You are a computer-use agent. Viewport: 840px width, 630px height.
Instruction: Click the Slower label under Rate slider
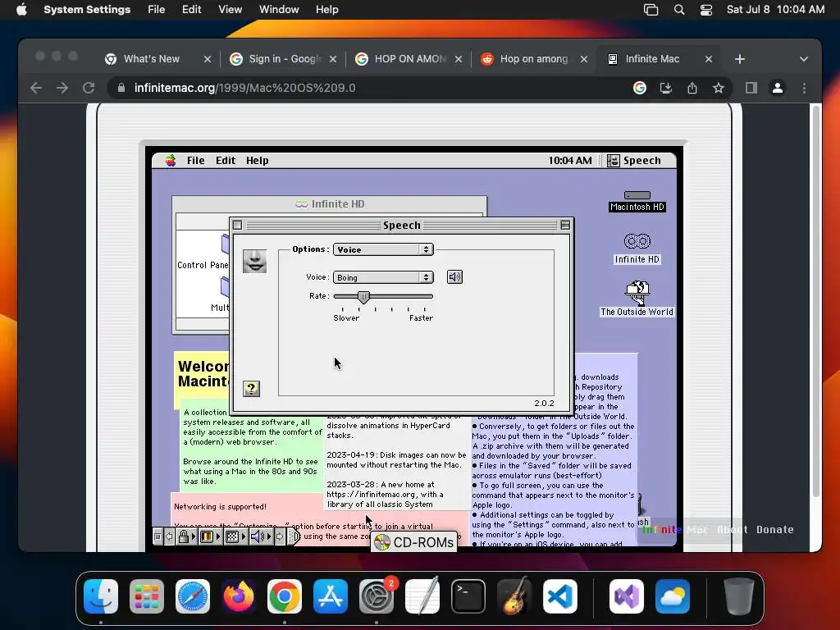point(346,317)
